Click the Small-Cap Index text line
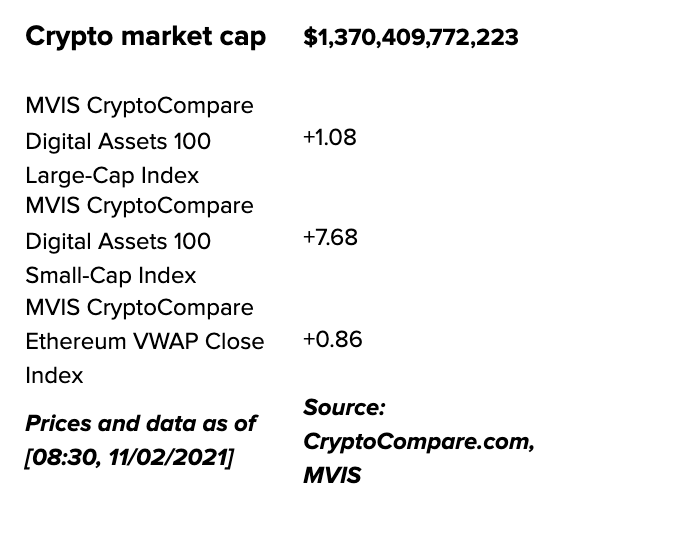 pyautogui.click(x=110, y=275)
